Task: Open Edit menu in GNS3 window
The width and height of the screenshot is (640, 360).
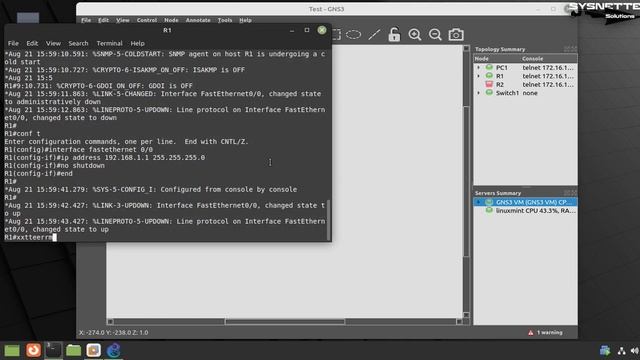Action: (103, 20)
